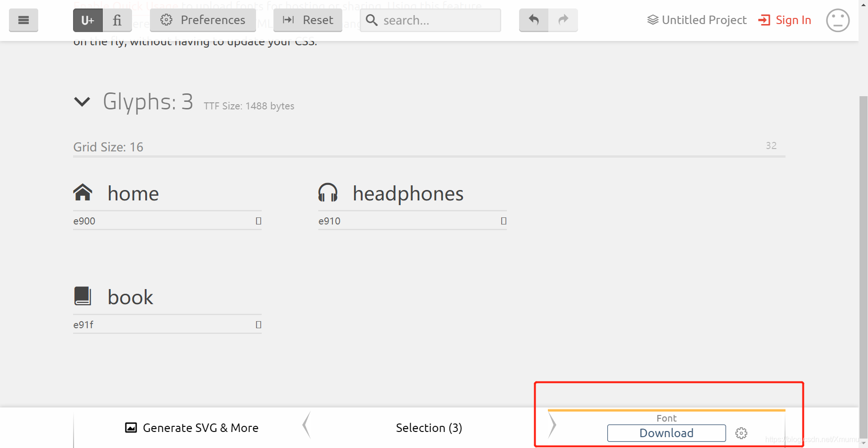Viewport: 868px width, 448px height.
Task: Toggle the ligatures (fi) button
Action: (117, 20)
